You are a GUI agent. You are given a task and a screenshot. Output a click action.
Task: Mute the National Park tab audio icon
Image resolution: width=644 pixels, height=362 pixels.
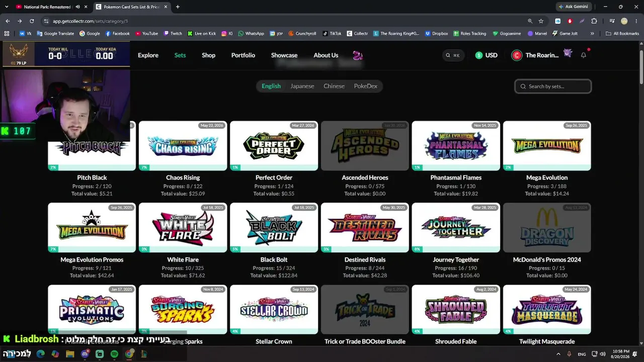pos(77,7)
